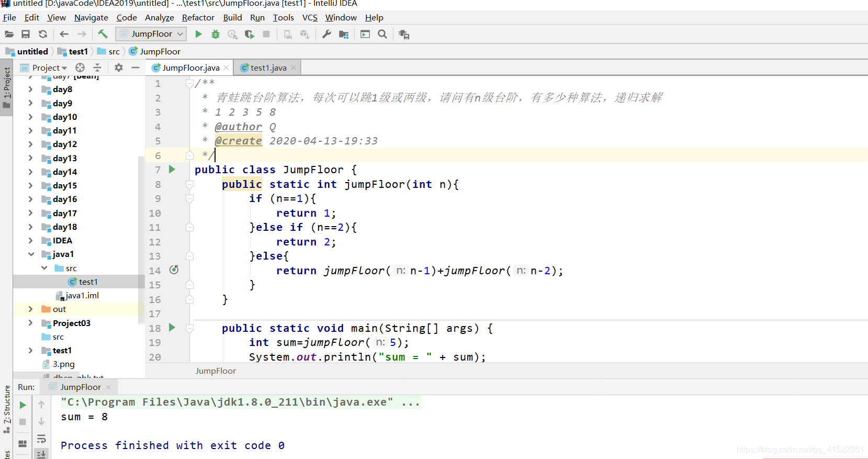Save all with the floppy disk icon
The width and height of the screenshot is (868, 459).
[x=26, y=34]
